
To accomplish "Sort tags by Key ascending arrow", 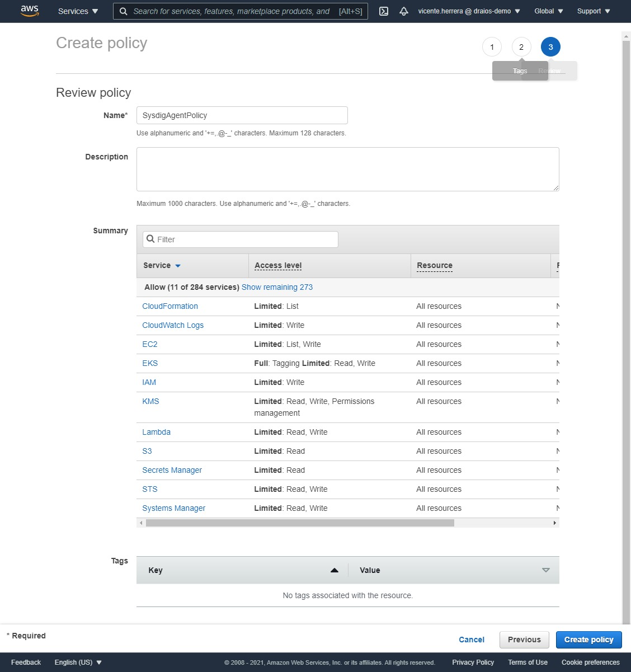I will [x=335, y=570].
